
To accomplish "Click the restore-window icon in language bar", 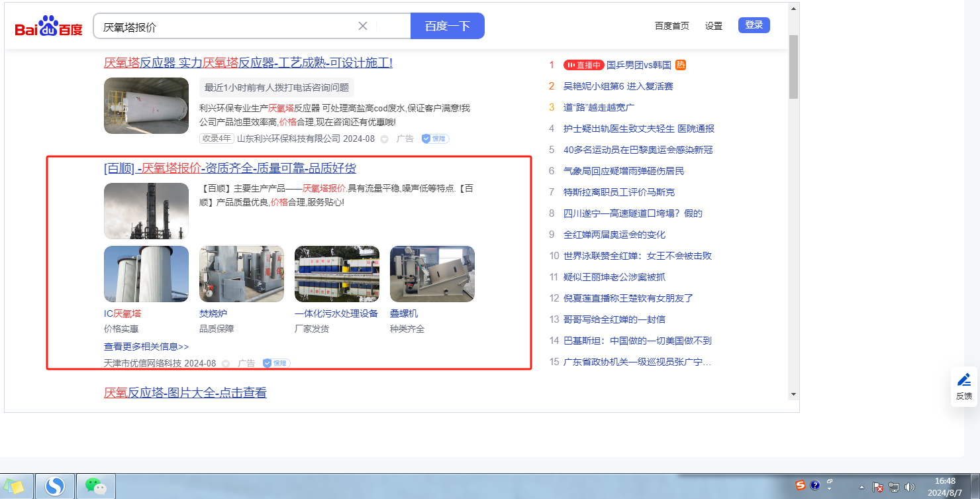I will (829, 482).
